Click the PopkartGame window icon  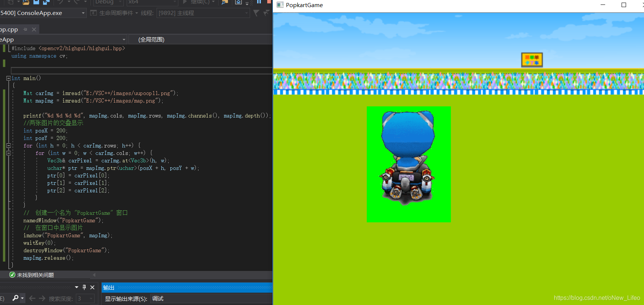coord(280,5)
